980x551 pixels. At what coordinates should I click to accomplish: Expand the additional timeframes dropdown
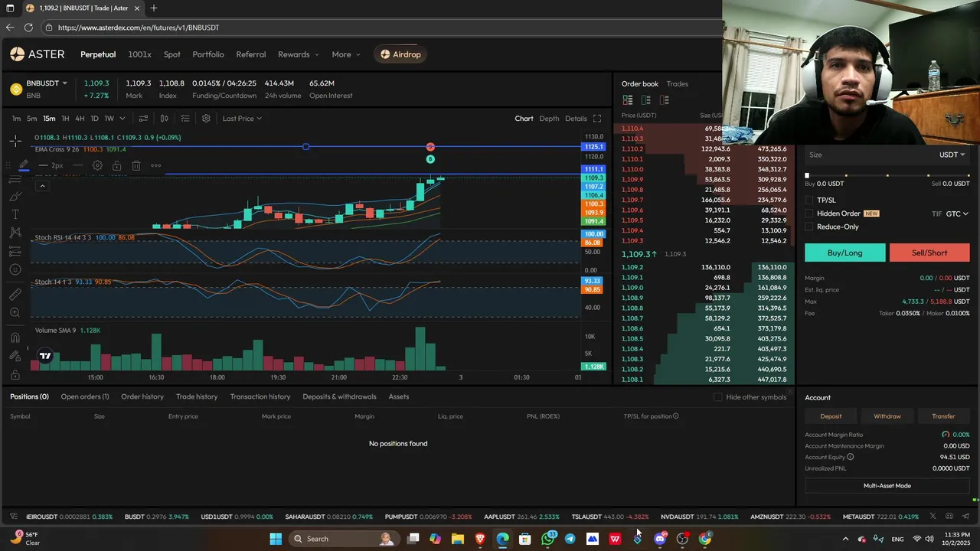[x=122, y=119]
